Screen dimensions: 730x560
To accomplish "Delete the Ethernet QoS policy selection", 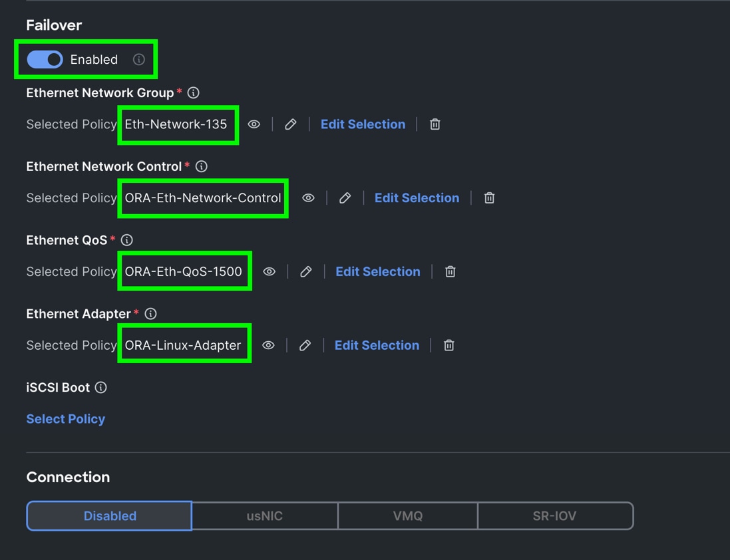I will tap(451, 272).
